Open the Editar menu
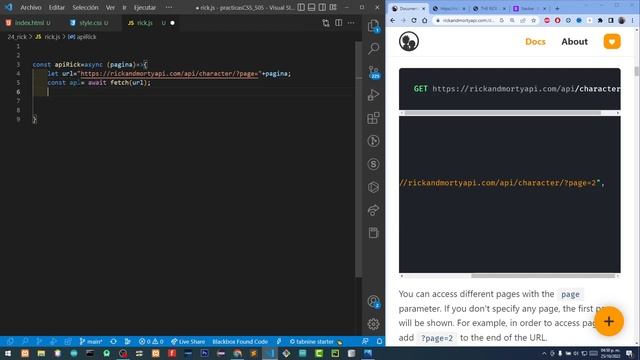This screenshot has height=360, width=640. click(x=57, y=7)
